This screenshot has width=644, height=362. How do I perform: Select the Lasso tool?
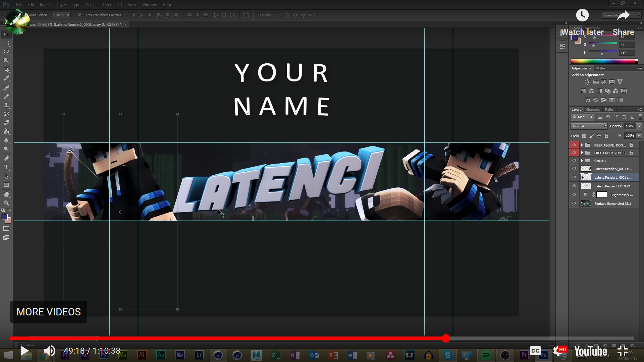coord(6,52)
